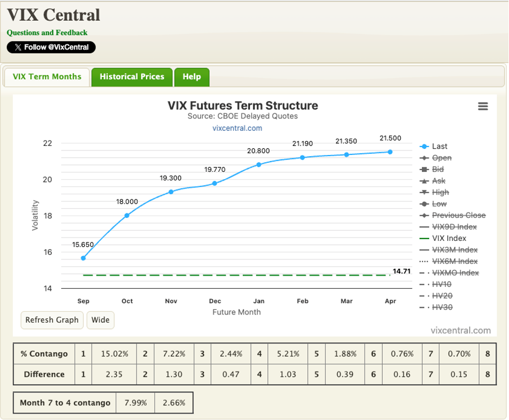Click the Dec data point 19.770
The height and width of the screenshot is (420, 509).
pos(215,184)
